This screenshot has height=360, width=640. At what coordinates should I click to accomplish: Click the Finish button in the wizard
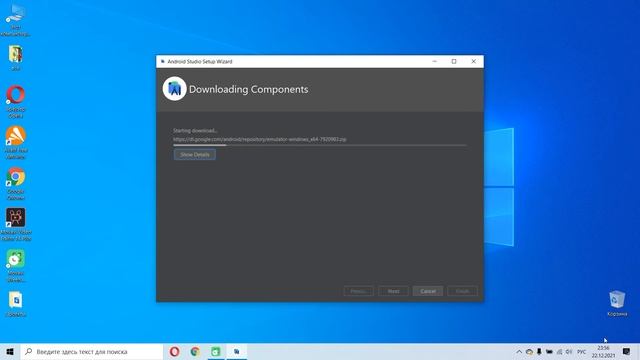pyautogui.click(x=462, y=291)
